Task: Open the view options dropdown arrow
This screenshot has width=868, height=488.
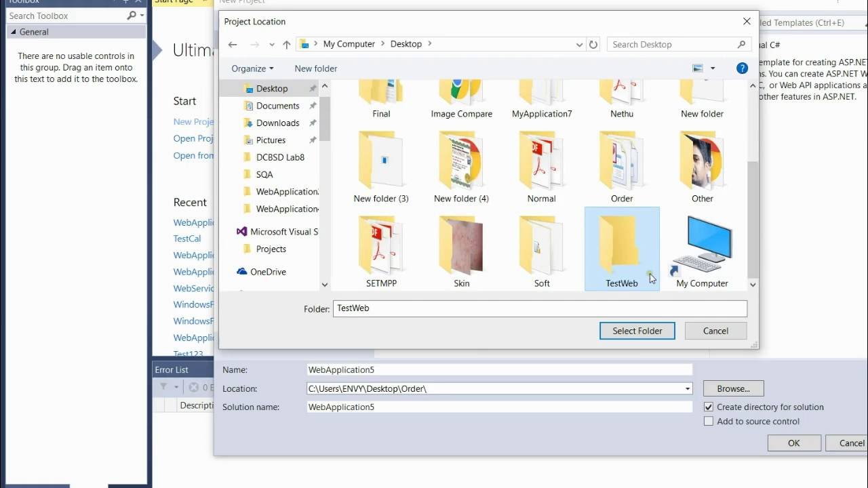Action: tap(713, 68)
